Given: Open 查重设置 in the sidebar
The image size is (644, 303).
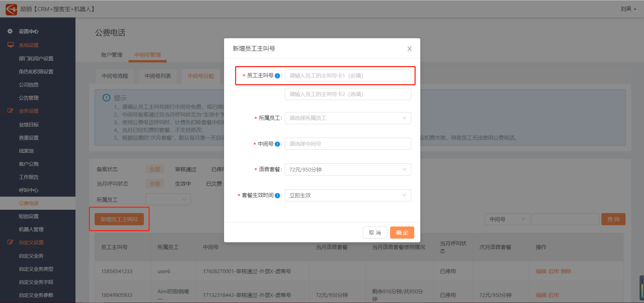Looking at the screenshot, I should click(29, 138).
